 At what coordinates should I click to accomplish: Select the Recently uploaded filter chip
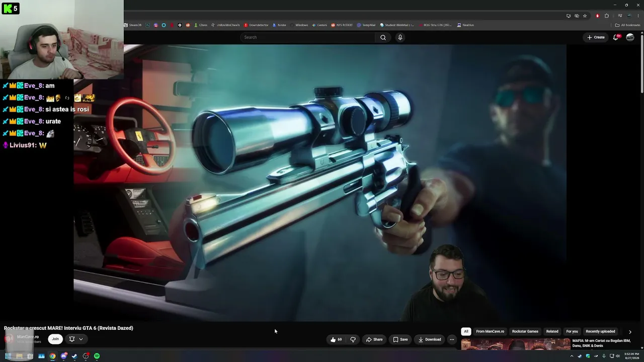click(600, 331)
